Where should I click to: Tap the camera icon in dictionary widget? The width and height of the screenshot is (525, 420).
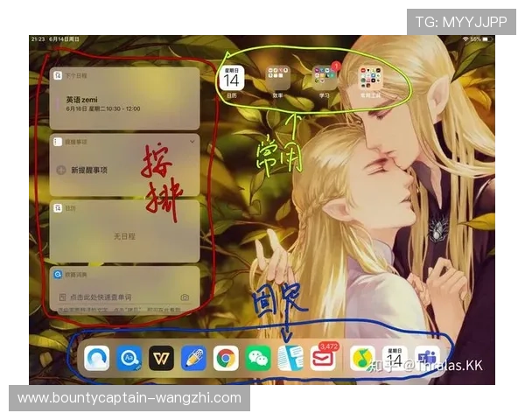(x=185, y=297)
